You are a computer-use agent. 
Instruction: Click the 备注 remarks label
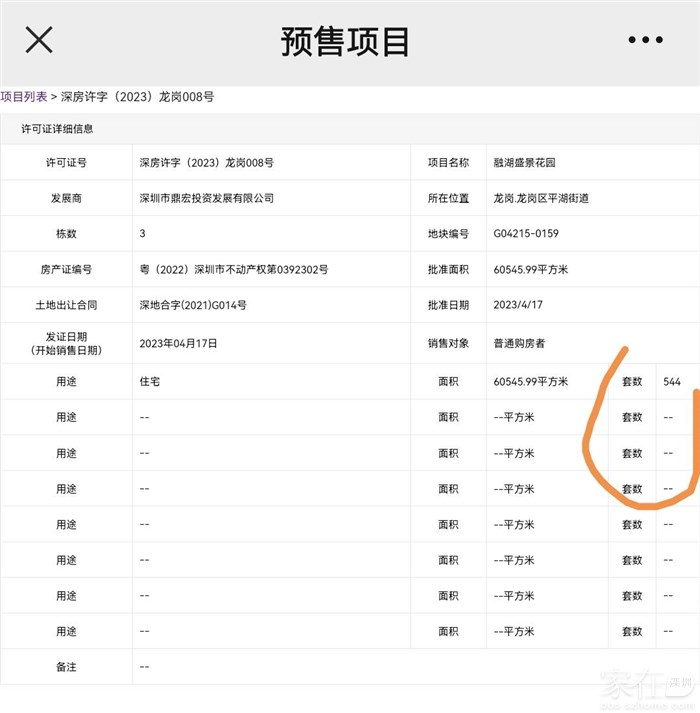click(66, 666)
